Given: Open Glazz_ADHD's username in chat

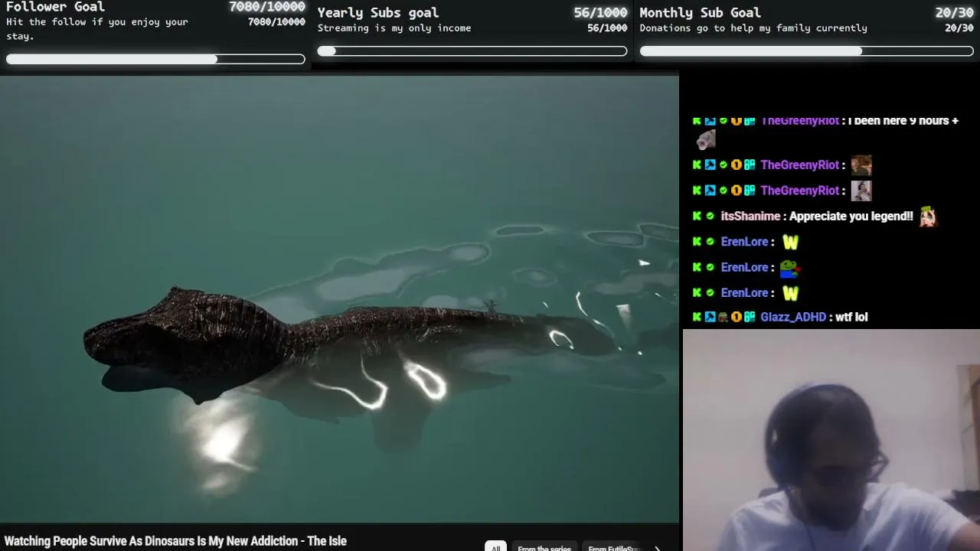Looking at the screenshot, I should click(x=793, y=317).
